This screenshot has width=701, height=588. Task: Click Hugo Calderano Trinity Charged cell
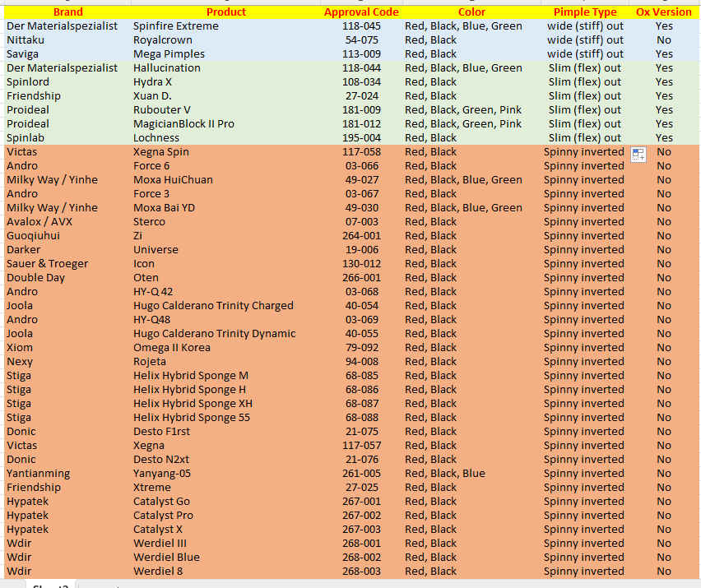coord(226,306)
